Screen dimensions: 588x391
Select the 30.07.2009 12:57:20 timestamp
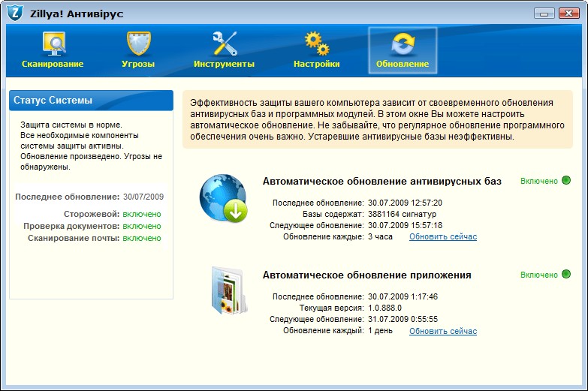[405, 203]
